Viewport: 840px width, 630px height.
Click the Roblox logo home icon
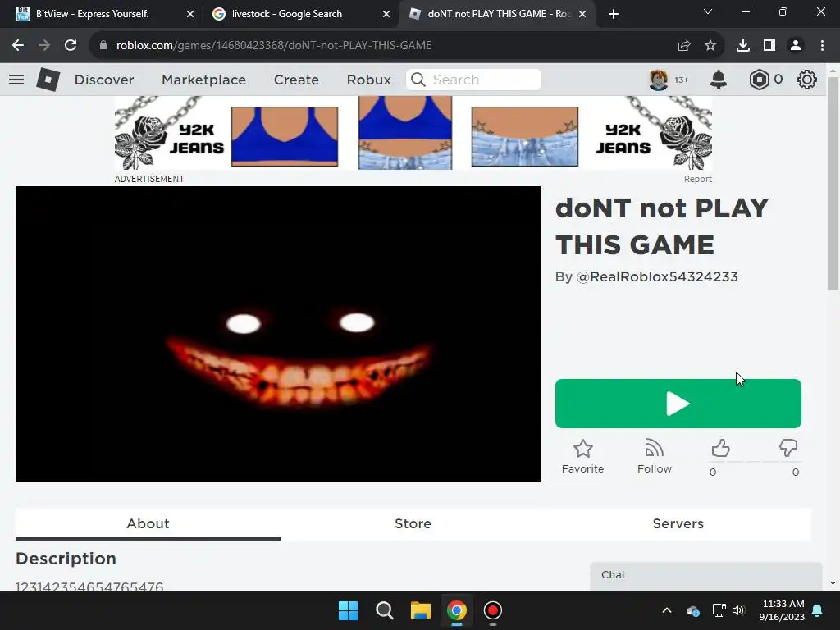[48, 80]
